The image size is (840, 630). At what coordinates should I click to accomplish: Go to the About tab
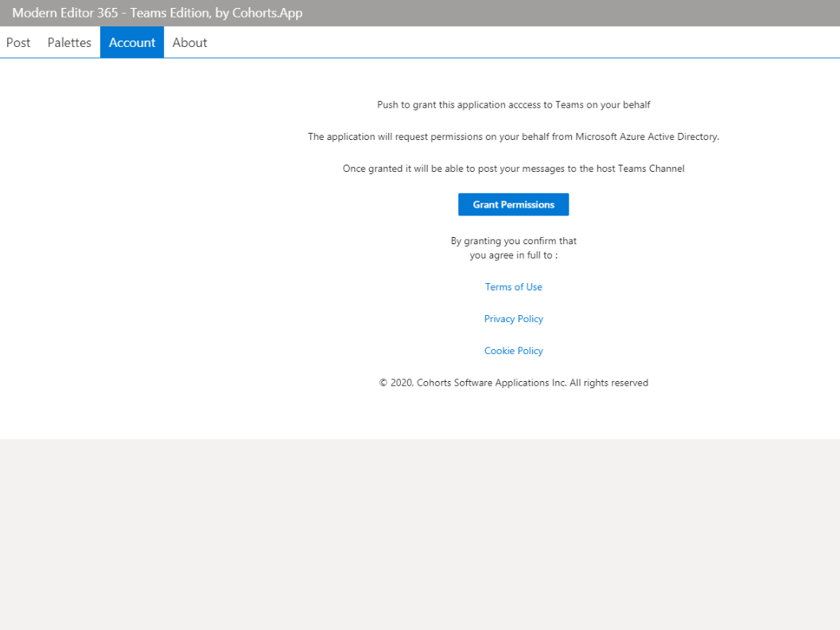[x=189, y=42]
